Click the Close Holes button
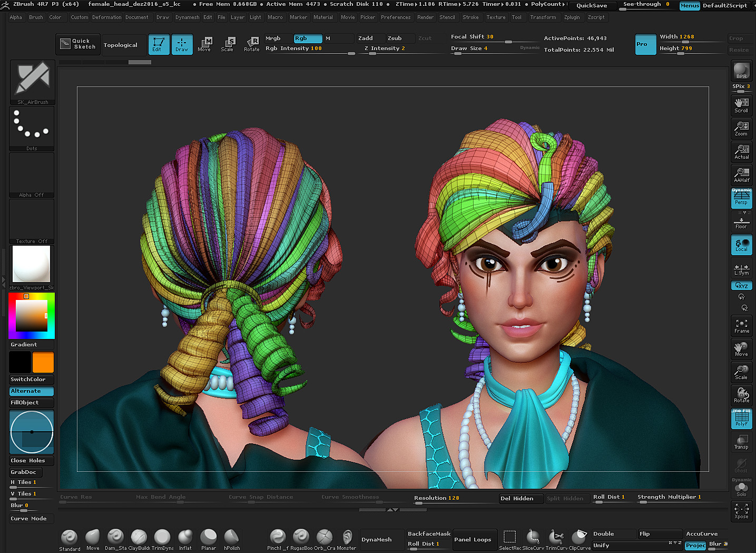The width and height of the screenshot is (756, 553). click(x=32, y=461)
